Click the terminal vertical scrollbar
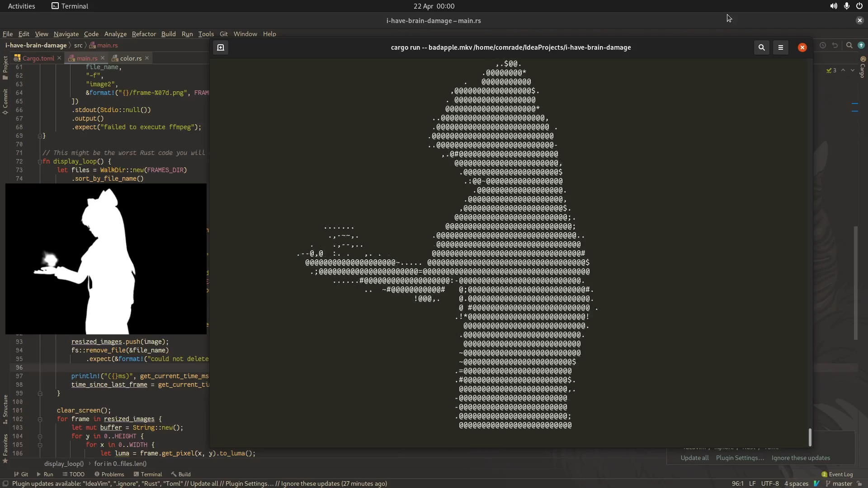 [x=810, y=437]
